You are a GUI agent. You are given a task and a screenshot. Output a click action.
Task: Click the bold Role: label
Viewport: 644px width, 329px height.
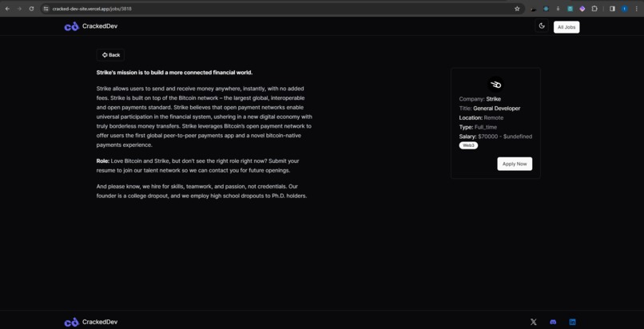(x=103, y=161)
